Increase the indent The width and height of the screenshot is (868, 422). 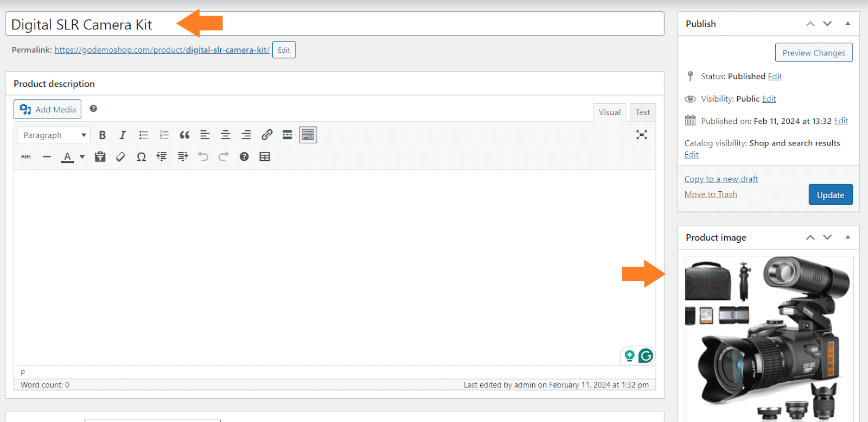[182, 156]
